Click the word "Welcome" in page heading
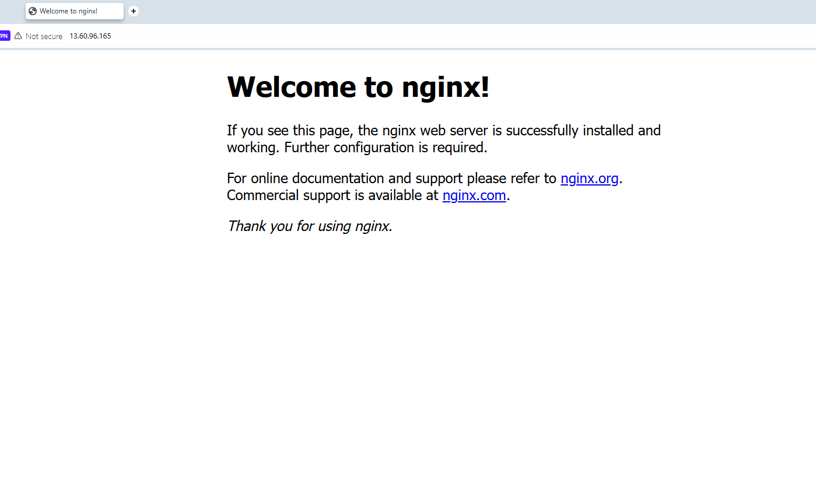816x504 pixels. pos(292,87)
